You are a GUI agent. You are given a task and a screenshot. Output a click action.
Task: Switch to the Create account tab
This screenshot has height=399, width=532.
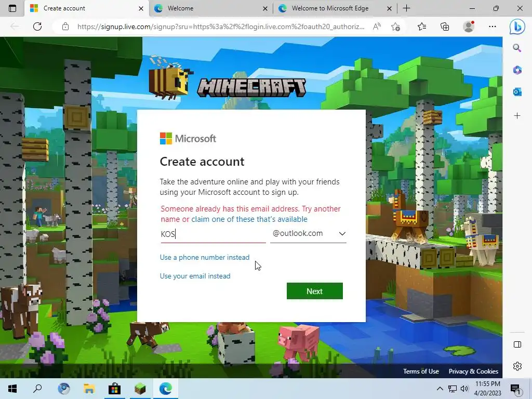(87, 8)
